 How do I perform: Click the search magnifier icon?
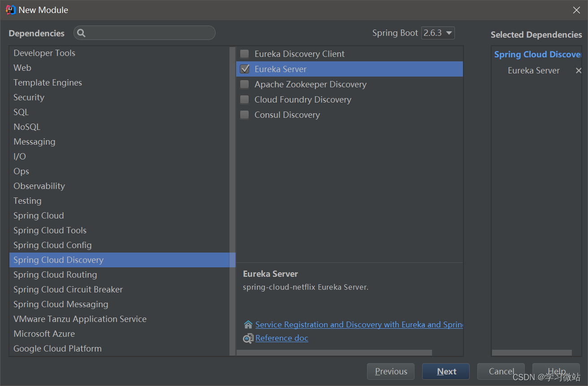coord(81,33)
